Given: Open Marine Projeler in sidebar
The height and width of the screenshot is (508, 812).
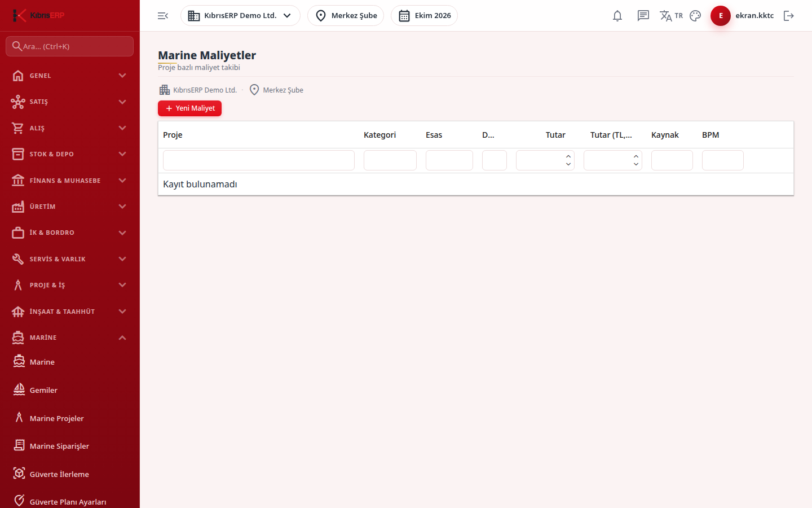Looking at the screenshot, I should (x=70, y=418).
